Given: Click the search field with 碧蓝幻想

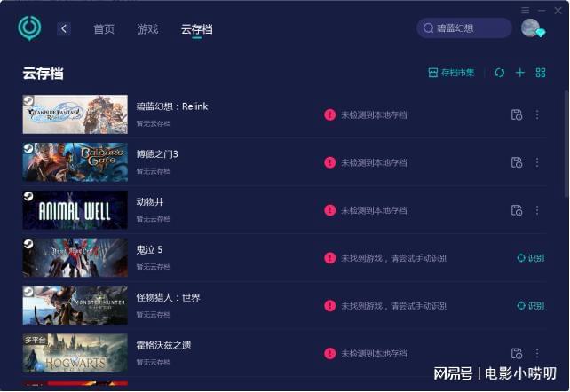Looking at the screenshot, I should (x=464, y=28).
